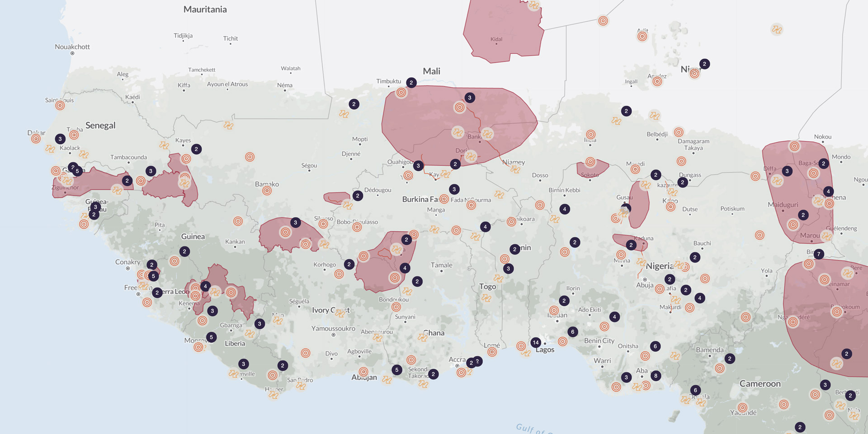The image size is (868, 434).
Task: Click the Tamale city label
Action: click(441, 265)
